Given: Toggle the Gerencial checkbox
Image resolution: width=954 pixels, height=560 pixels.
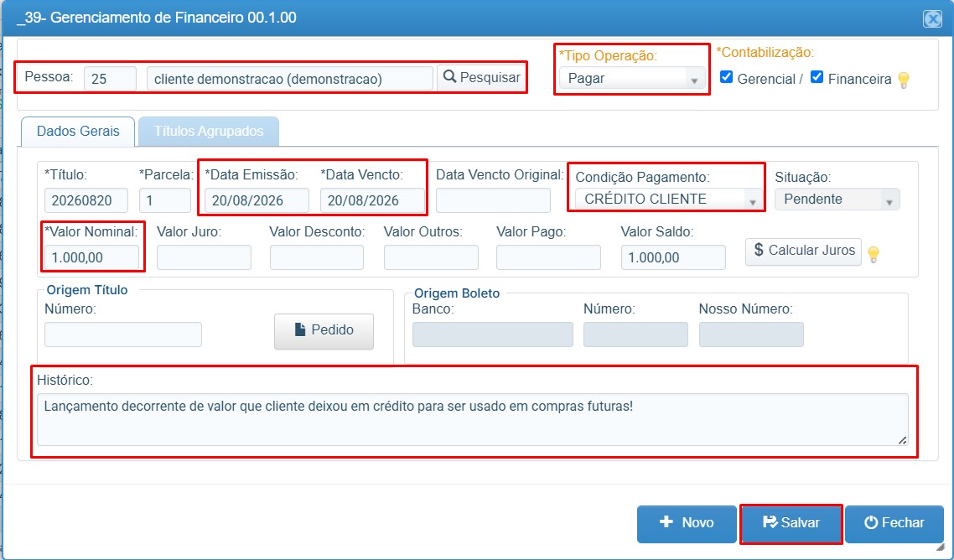Looking at the screenshot, I should (726, 77).
